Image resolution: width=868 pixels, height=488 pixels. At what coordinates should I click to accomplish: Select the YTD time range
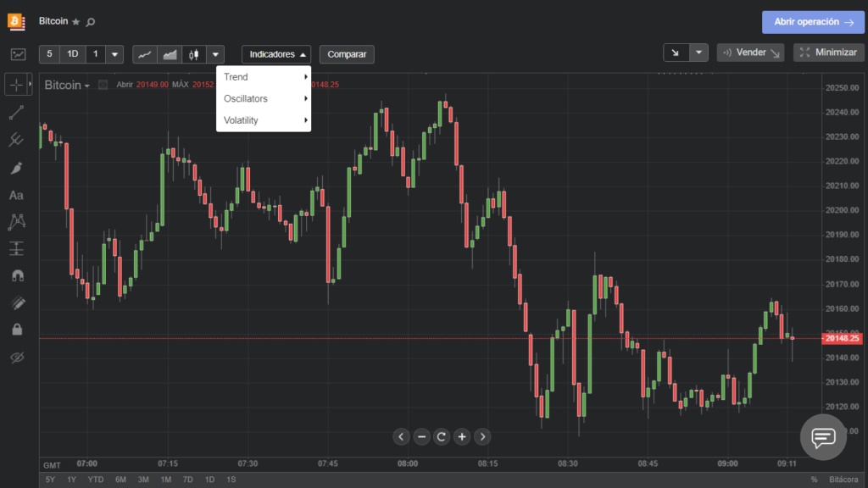(96, 480)
